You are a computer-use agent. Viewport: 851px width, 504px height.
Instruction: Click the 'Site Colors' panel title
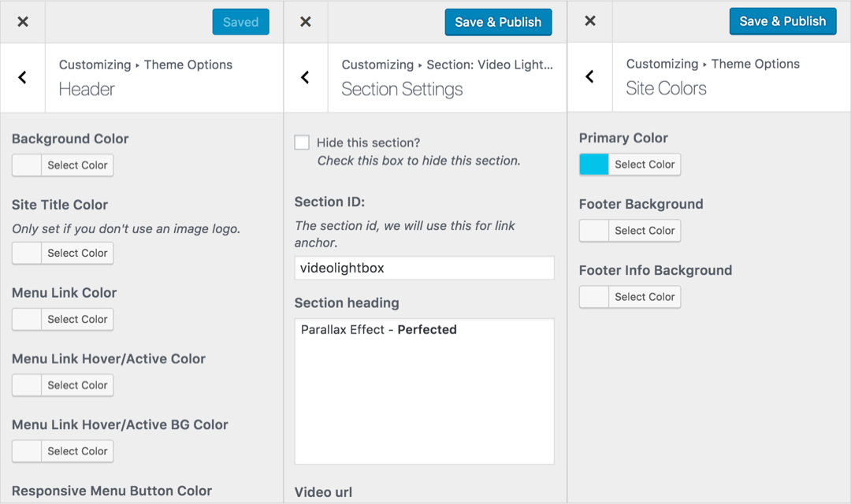point(666,88)
